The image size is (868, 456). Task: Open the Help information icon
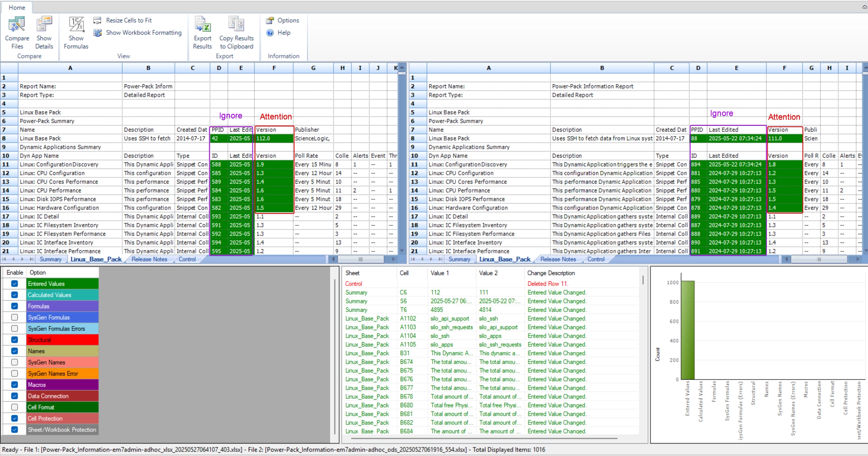pyautogui.click(x=270, y=33)
